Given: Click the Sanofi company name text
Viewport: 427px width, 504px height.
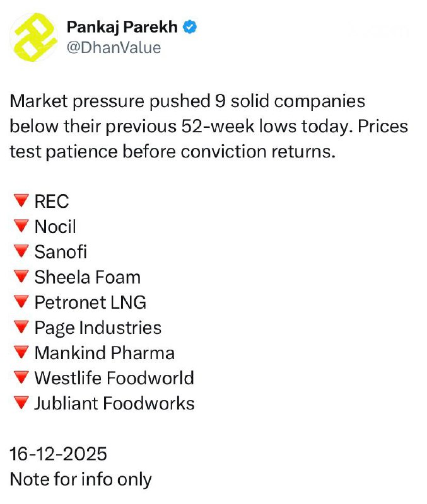Looking at the screenshot, I should [61, 252].
